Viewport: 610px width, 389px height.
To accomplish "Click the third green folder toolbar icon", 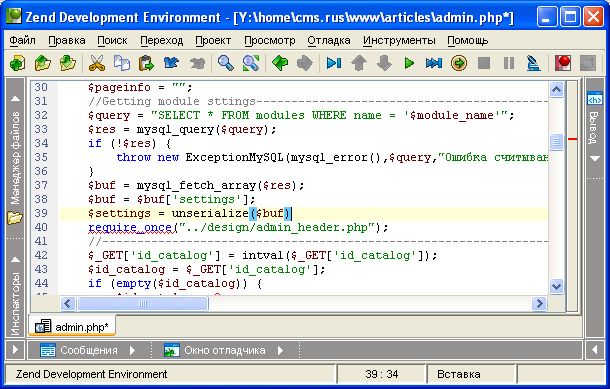I will 68,63.
